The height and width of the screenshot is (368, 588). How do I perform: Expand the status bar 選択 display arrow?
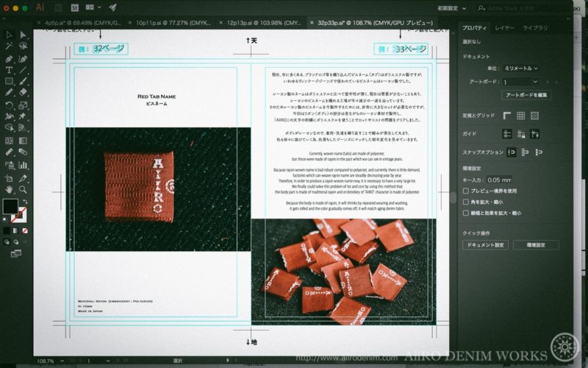[x=228, y=361]
